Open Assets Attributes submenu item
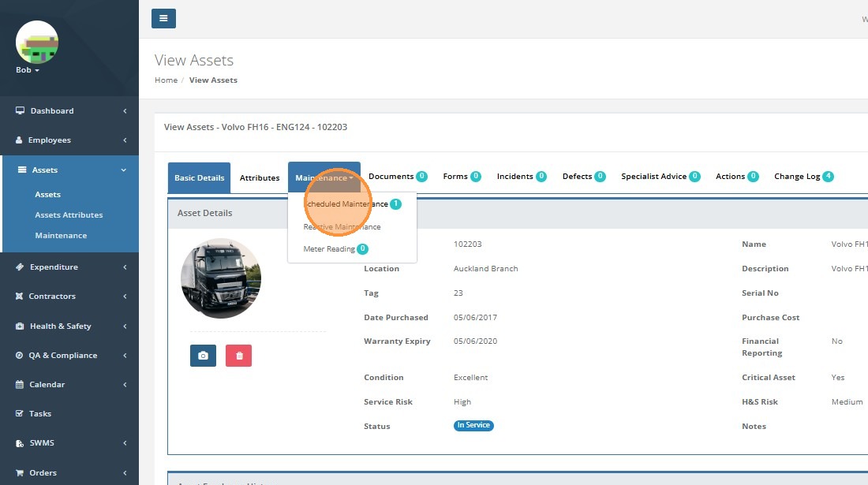This screenshot has height=485, width=868. [69, 215]
